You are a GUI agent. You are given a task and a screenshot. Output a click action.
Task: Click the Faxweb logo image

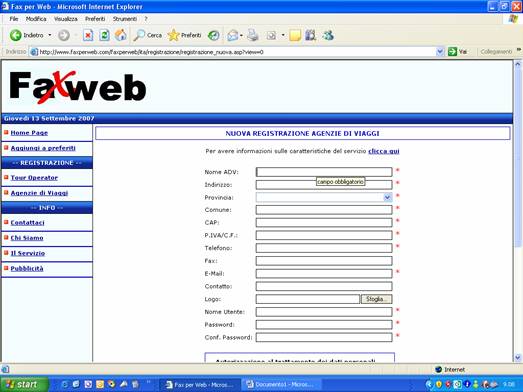click(78, 87)
